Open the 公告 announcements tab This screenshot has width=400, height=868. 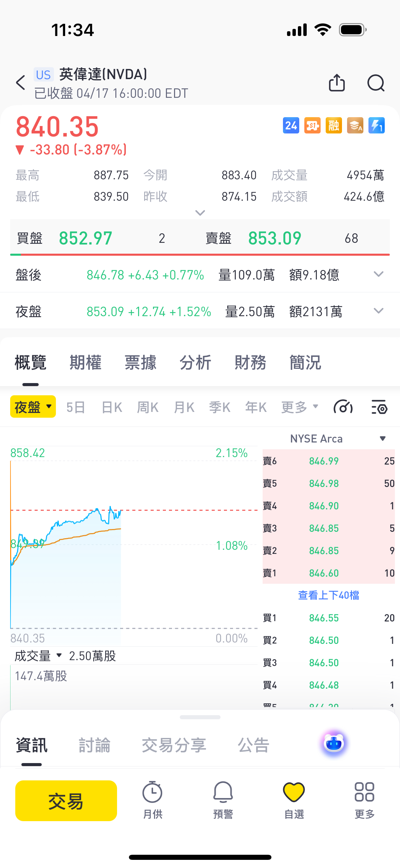[x=254, y=745]
